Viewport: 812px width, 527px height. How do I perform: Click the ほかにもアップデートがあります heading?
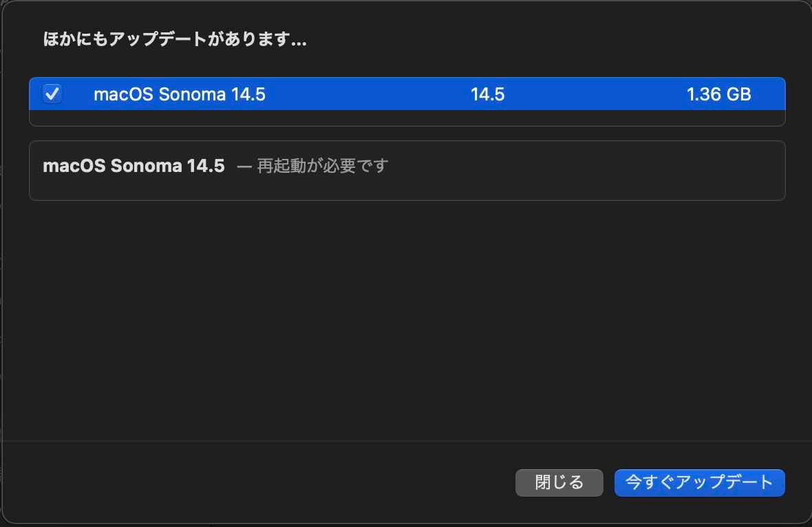coord(175,40)
